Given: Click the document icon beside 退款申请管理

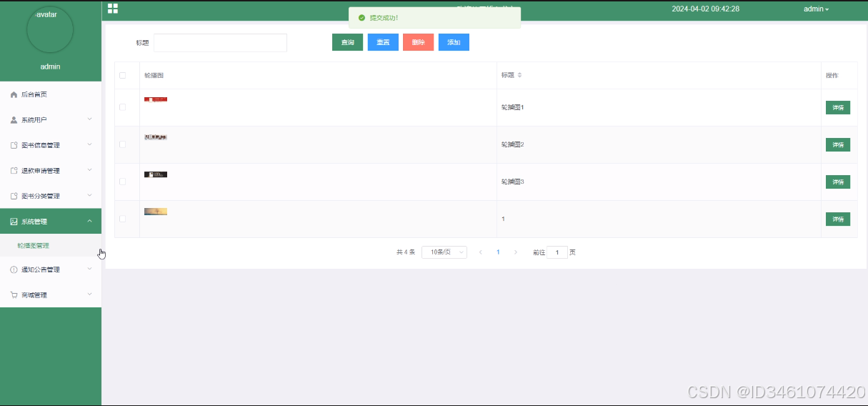Looking at the screenshot, I should coord(14,171).
